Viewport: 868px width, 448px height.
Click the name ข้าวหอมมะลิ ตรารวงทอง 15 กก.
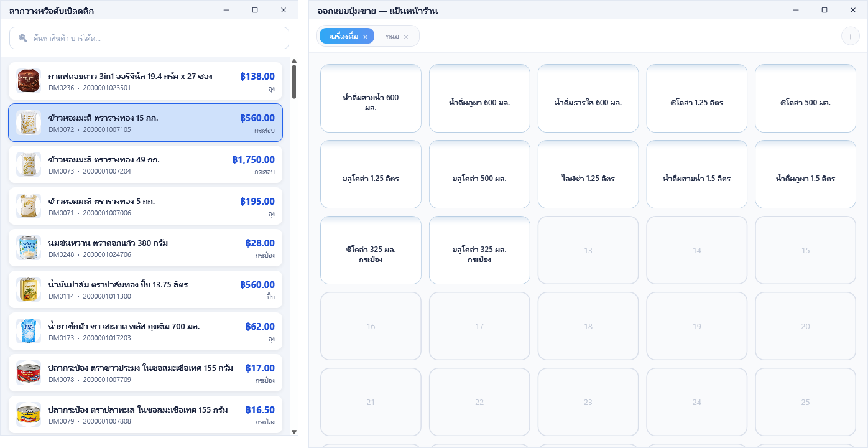point(103,118)
